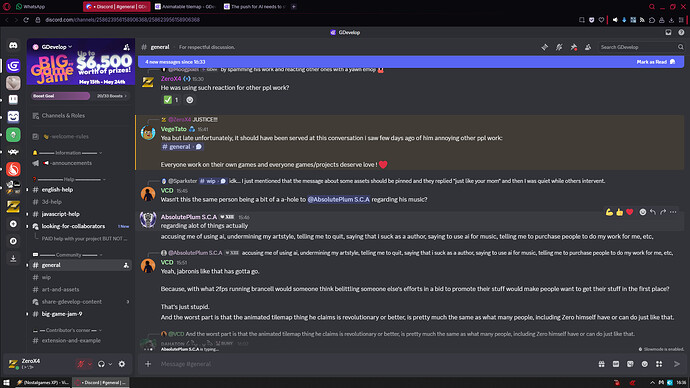Screen dimensions: 690x388
Task: Open the gift icon in message bar
Action: 602,364
